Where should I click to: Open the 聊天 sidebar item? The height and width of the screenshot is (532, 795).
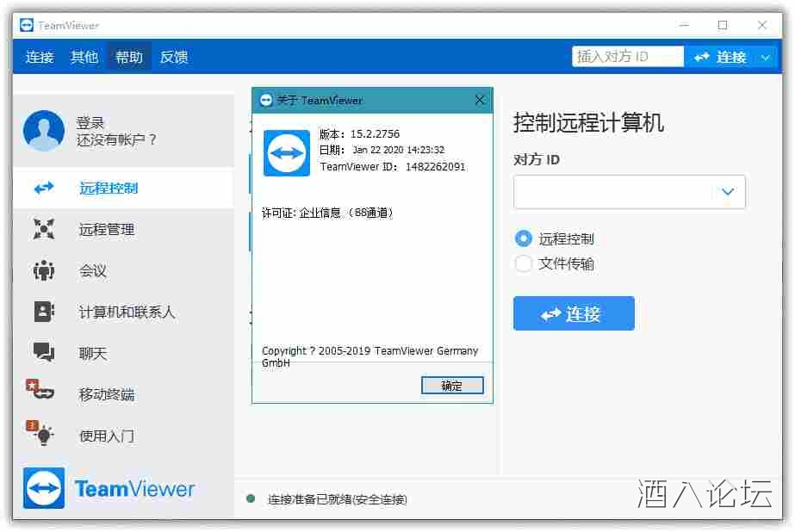(123, 352)
